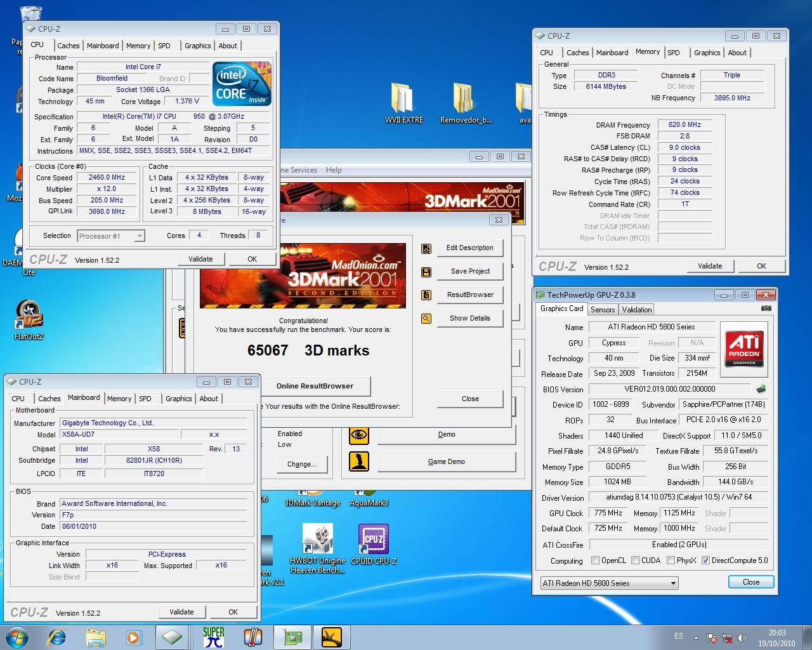The image size is (812, 650).
Task: Enable the OpenCL checkbox in GPU-Z
Action: tap(595, 560)
